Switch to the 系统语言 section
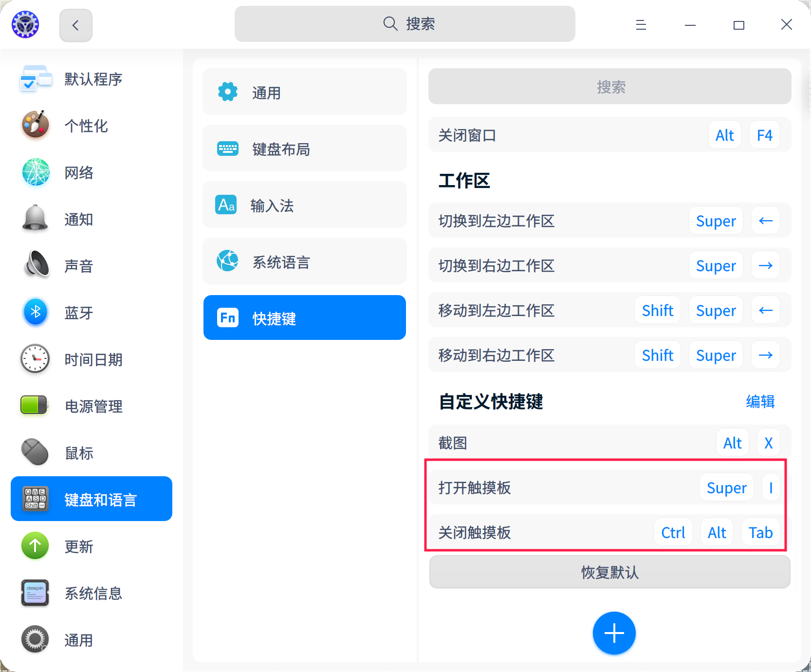This screenshot has height=672, width=811. pos(305,261)
